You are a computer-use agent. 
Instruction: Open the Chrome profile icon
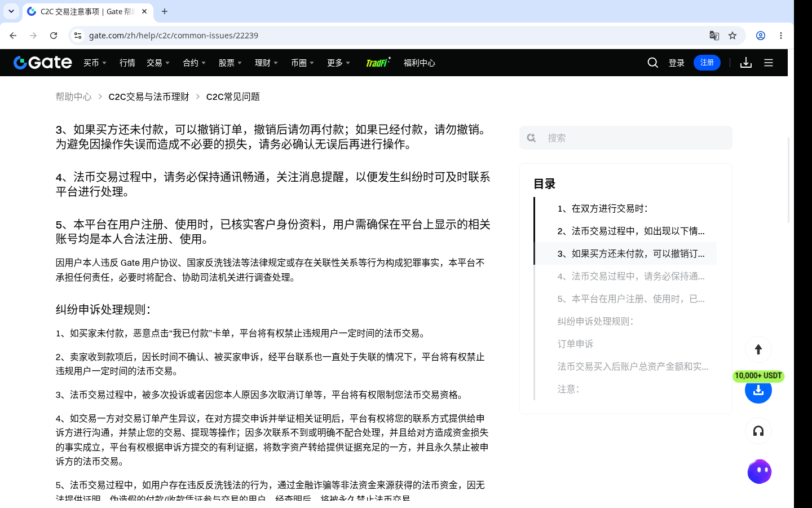761,36
